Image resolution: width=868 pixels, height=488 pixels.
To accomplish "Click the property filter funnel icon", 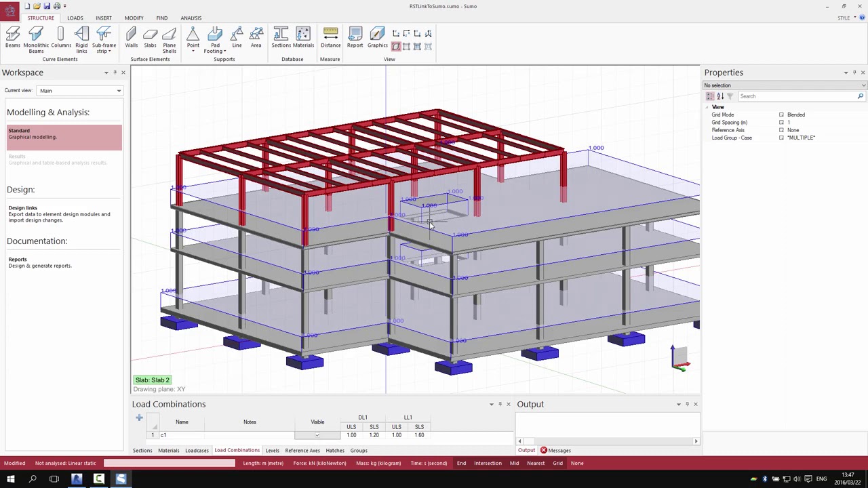I will tap(730, 96).
